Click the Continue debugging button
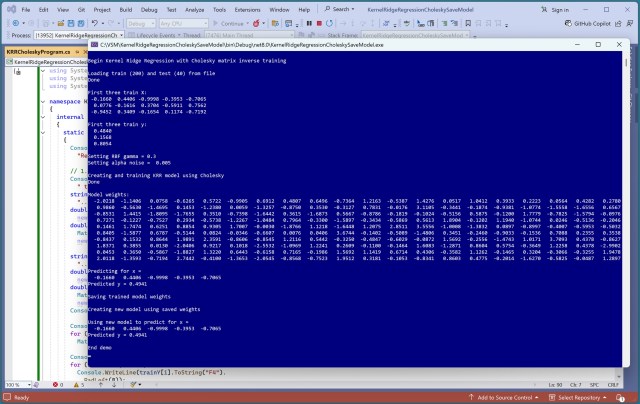Screen dimensions: 640x404 tap(235, 22)
